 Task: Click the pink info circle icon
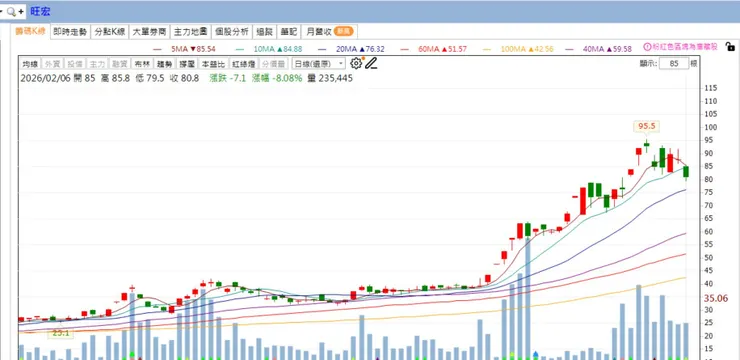[648, 47]
